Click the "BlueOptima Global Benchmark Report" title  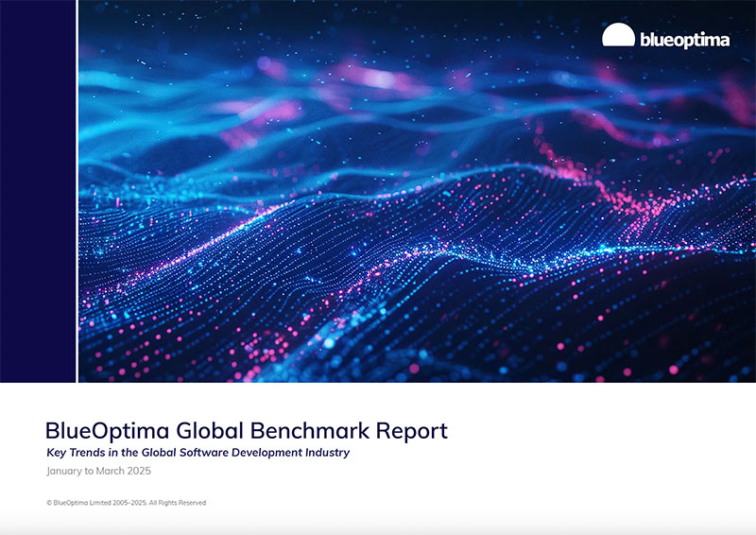coord(247,430)
